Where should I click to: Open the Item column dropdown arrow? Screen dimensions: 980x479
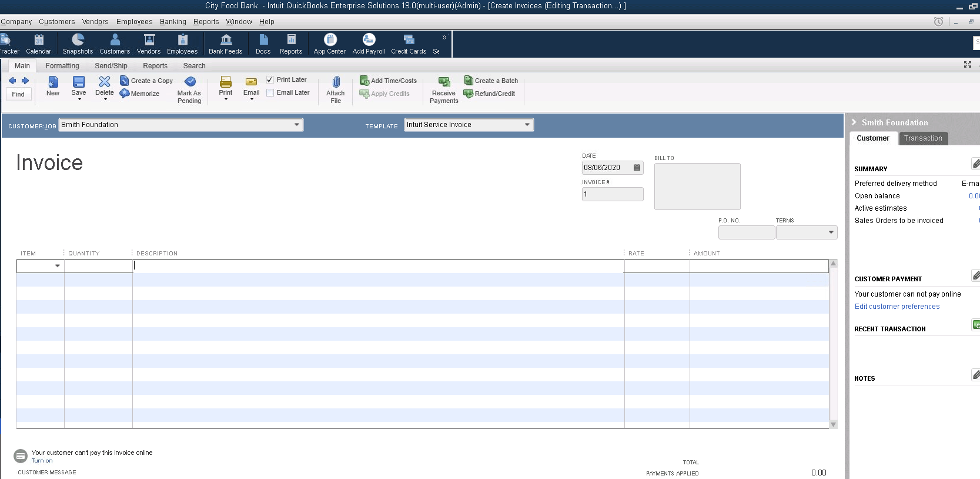(58, 266)
